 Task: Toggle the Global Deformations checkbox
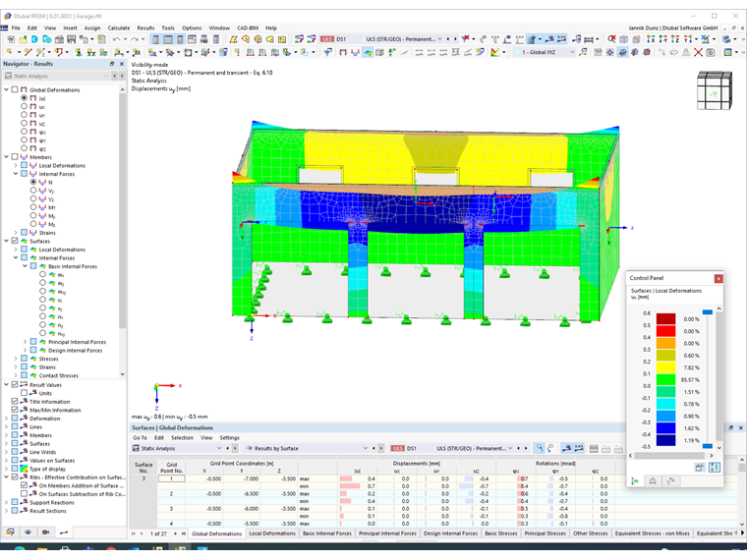[x=15, y=89]
